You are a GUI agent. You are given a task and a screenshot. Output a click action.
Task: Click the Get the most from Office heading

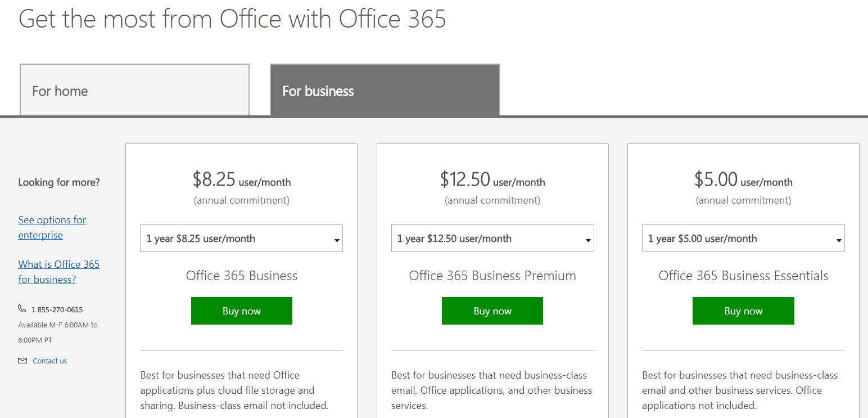[232, 19]
